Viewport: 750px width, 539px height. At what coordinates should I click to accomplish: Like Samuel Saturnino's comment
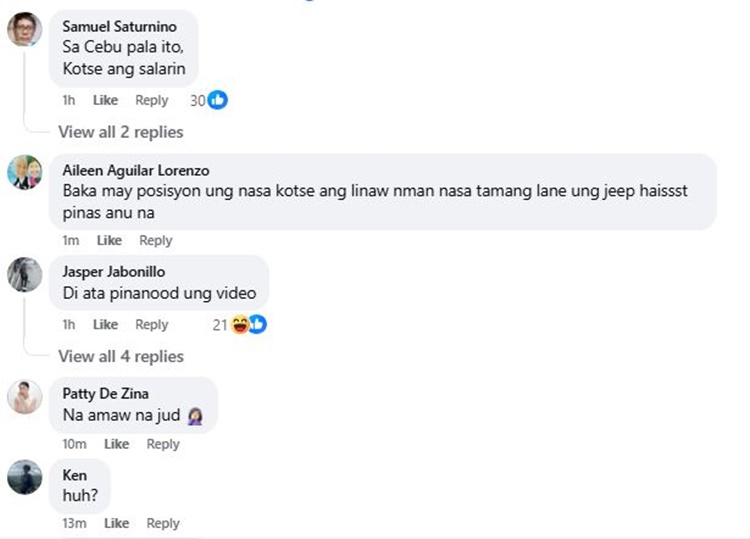[x=105, y=100]
